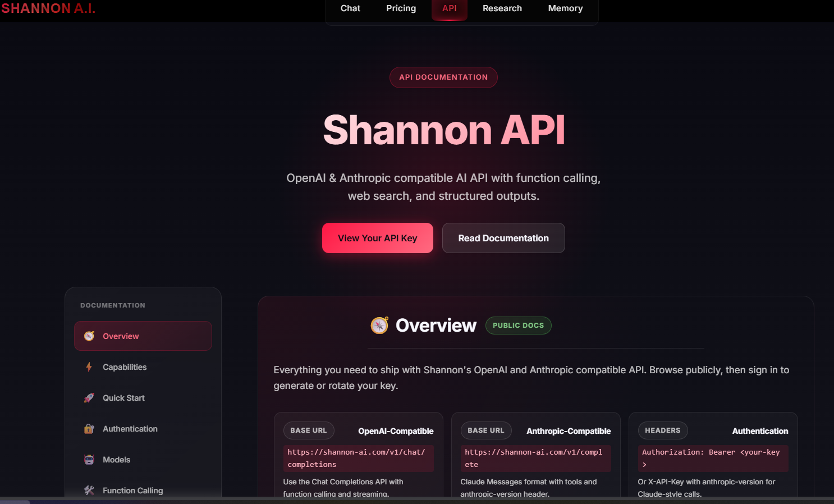Click the View Your API Key button
Image resolution: width=834 pixels, height=504 pixels.
point(377,238)
